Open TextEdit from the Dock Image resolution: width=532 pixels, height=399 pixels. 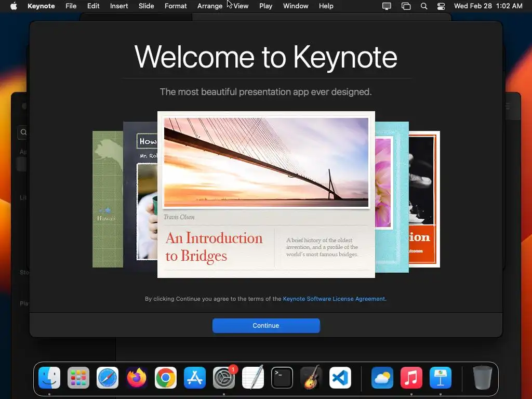pos(253,378)
